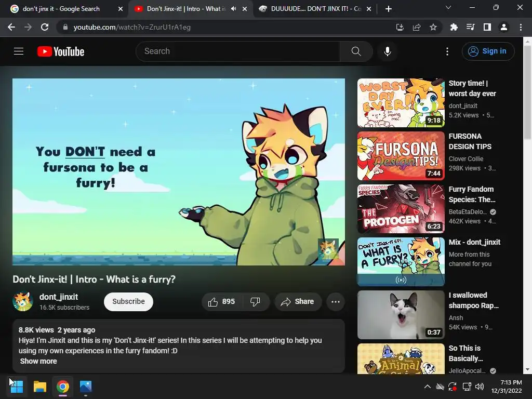Image resolution: width=532 pixels, height=399 pixels.
Task: Open Worst Day Ever video thumbnail
Action: pyautogui.click(x=401, y=103)
